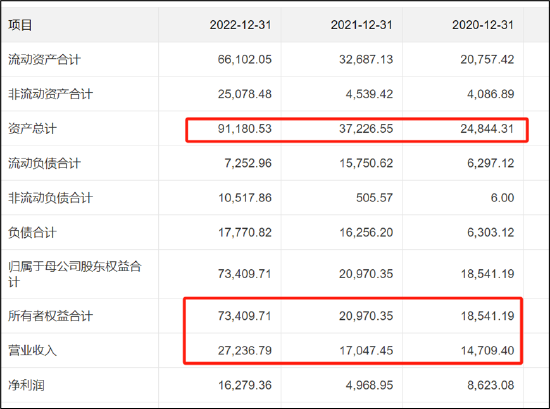Click 20,970.35 in the 归属于母公司股东权益合计 row
Image resolution: width=550 pixels, height=409 pixels.
coord(366,274)
